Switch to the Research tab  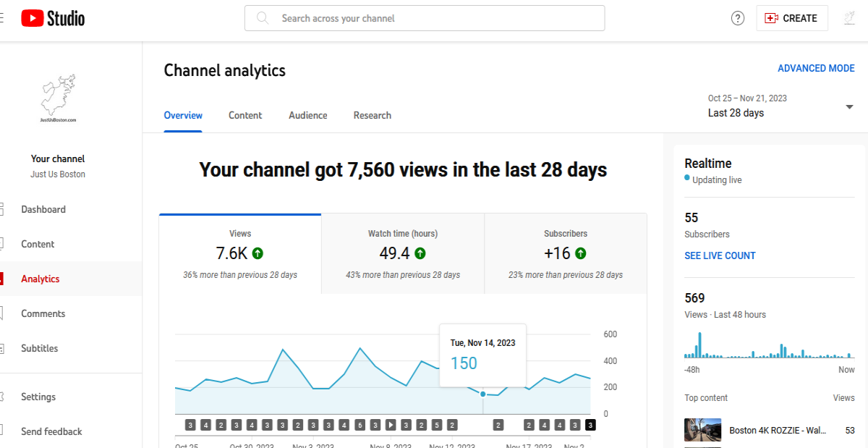click(x=373, y=116)
